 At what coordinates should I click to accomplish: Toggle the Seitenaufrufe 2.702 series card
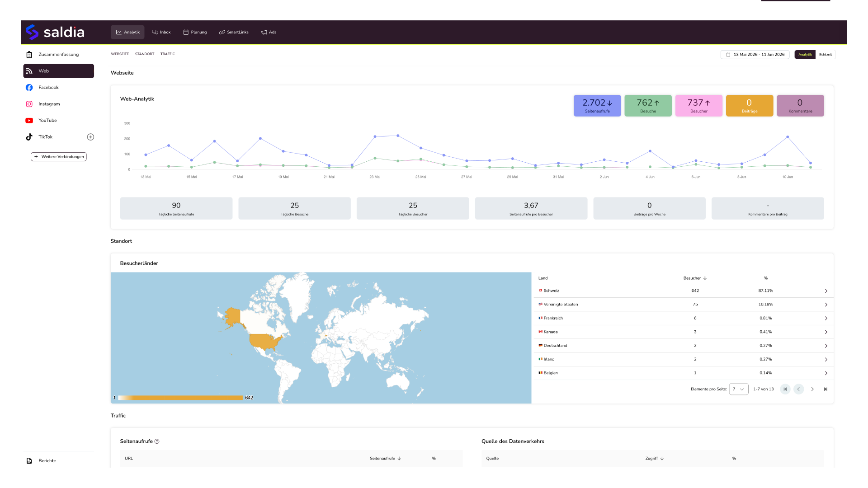coord(597,106)
